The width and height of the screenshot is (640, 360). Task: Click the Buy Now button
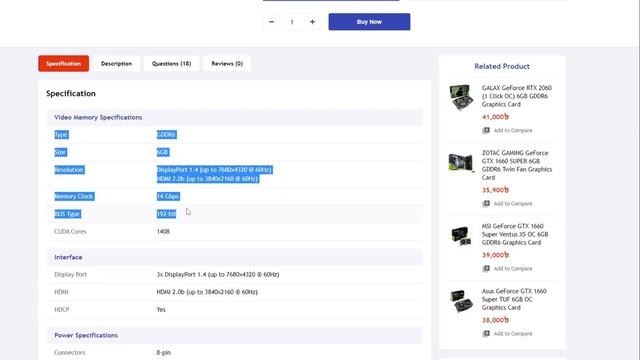click(x=369, y=22)
